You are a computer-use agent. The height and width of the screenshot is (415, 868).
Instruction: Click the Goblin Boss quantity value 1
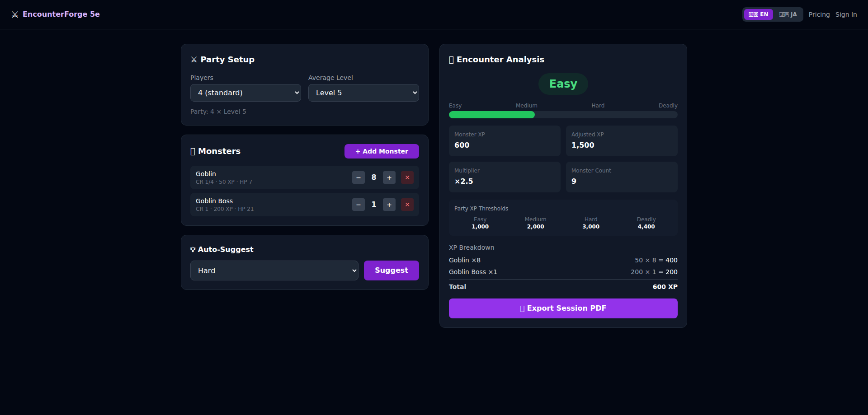click(374, 205)
